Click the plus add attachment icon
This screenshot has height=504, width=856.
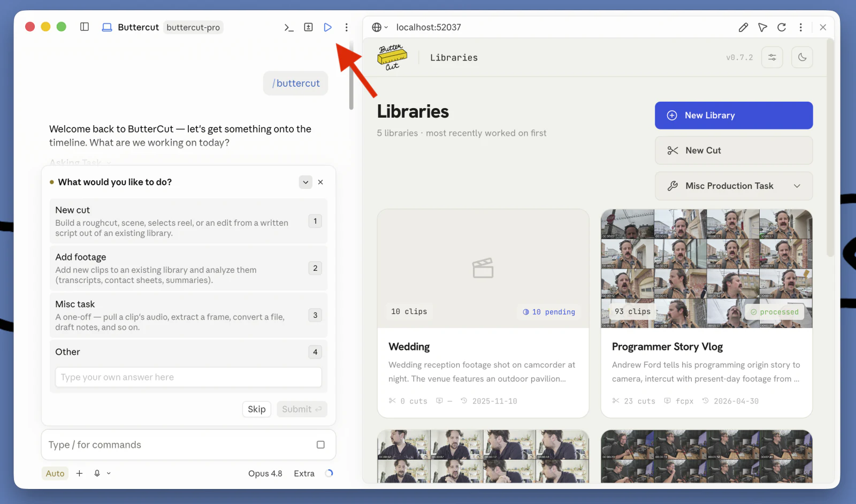[79, 474]
